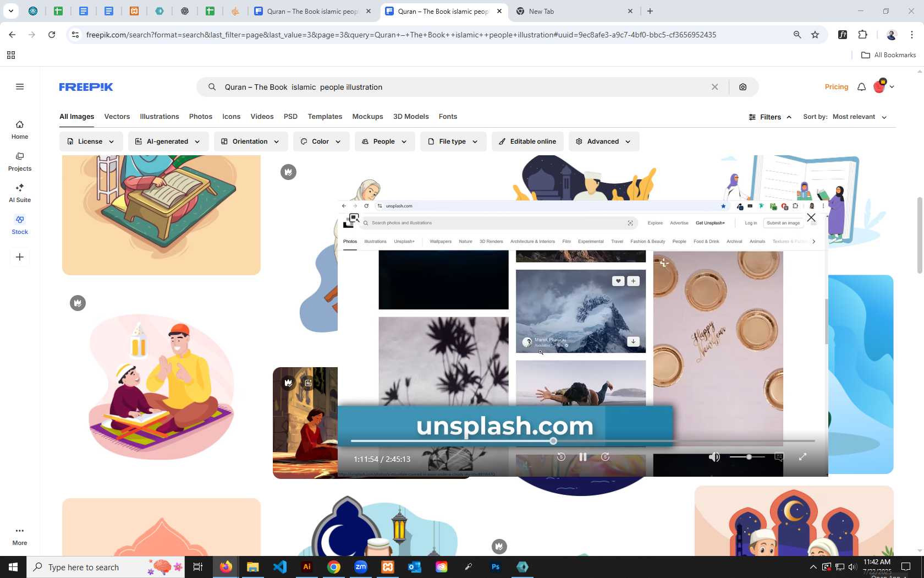Go to Home in the left sidebar
The width and height of the screenshot is (924, 578).
point(20,130)
